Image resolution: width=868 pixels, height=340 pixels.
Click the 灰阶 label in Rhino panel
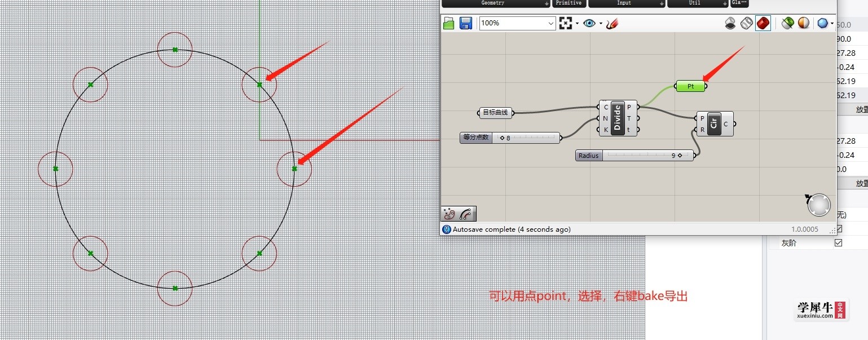tap(789, 243)
